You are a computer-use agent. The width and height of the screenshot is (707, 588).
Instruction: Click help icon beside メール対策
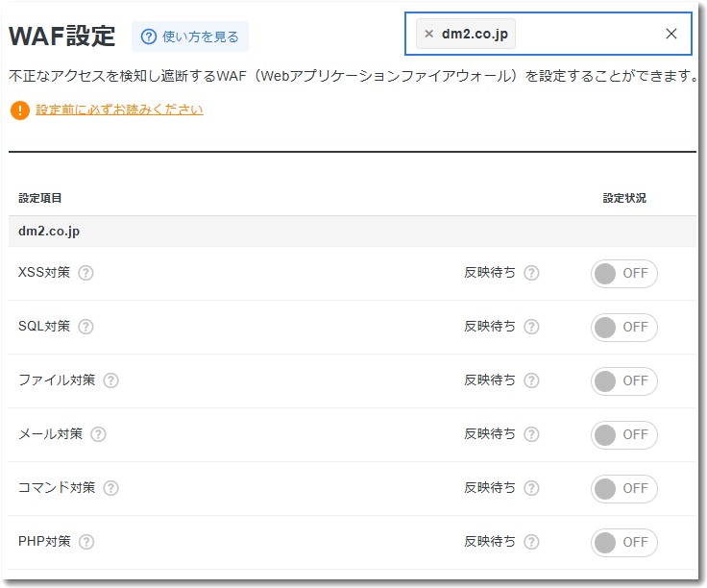[x=98, y=434]
